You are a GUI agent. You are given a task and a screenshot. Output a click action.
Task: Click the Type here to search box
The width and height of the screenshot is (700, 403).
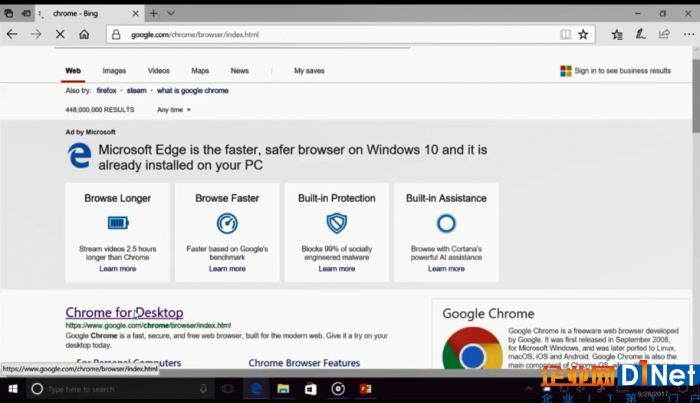pyautogui.click(x=121, y=389)
